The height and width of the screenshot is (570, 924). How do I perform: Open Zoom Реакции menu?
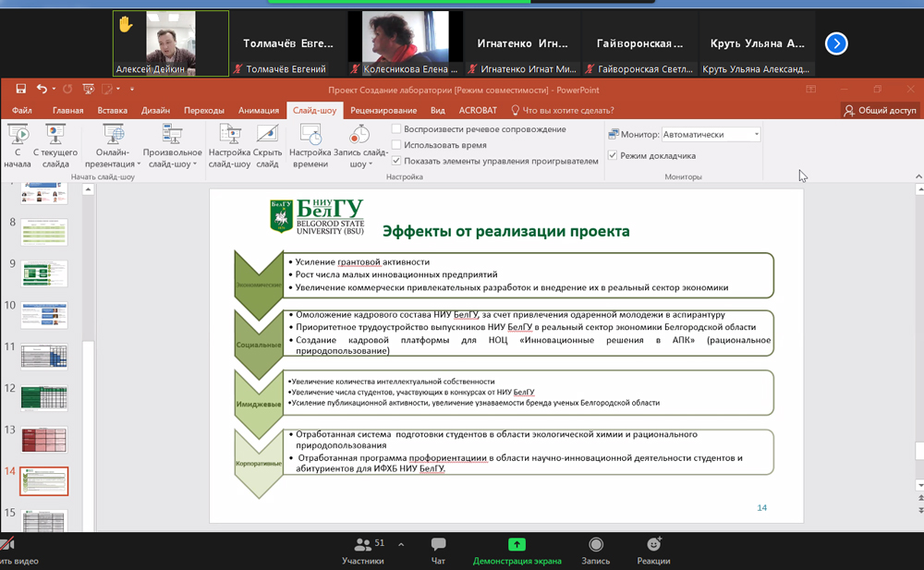653,551
